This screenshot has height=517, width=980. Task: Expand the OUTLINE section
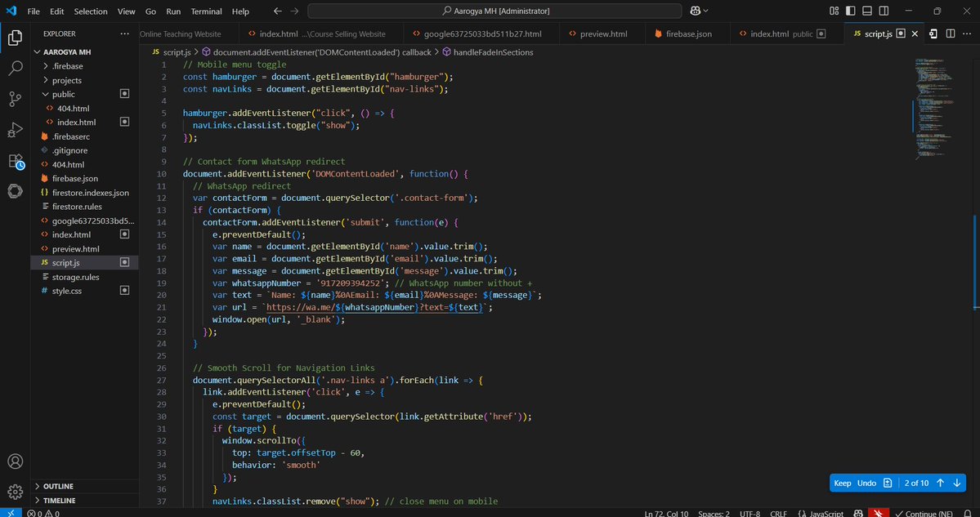click(56, 486)
